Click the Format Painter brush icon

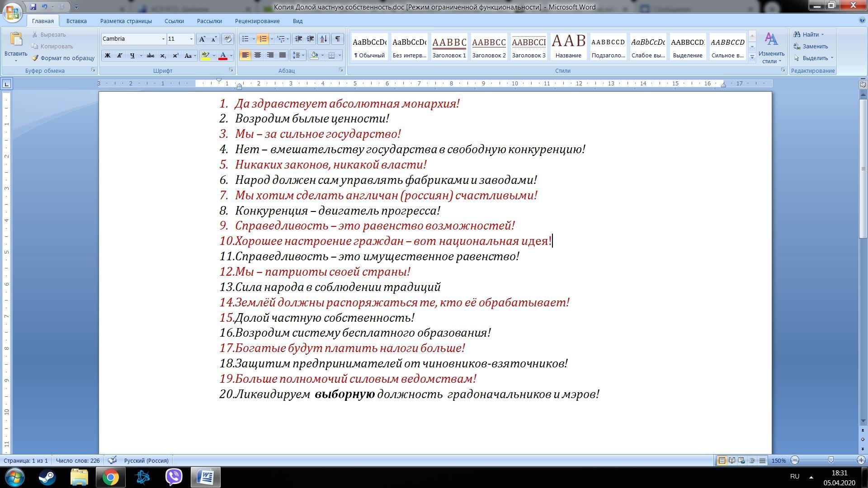(x=35, y=58)
